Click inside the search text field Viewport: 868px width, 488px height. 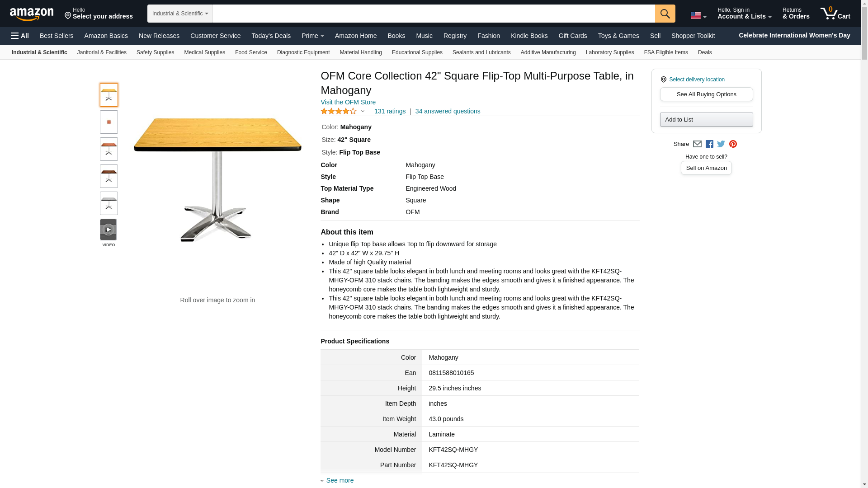click(x=433, y=14)
